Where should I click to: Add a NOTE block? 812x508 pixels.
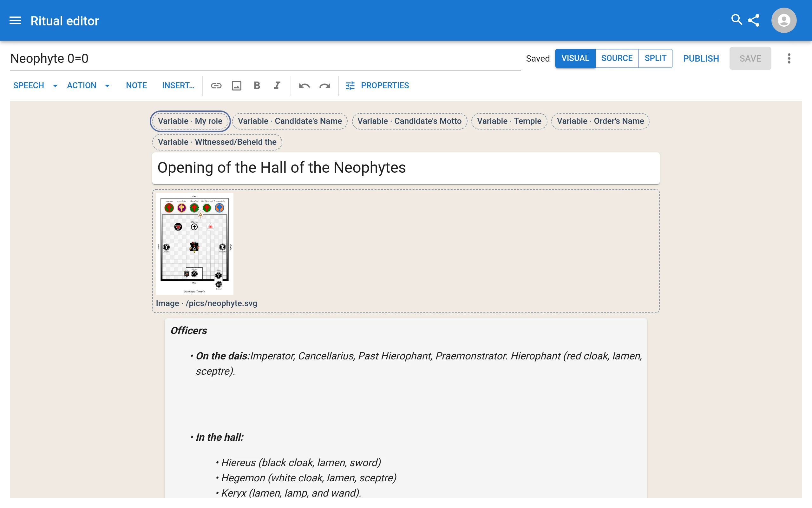[x=136, y=86]
